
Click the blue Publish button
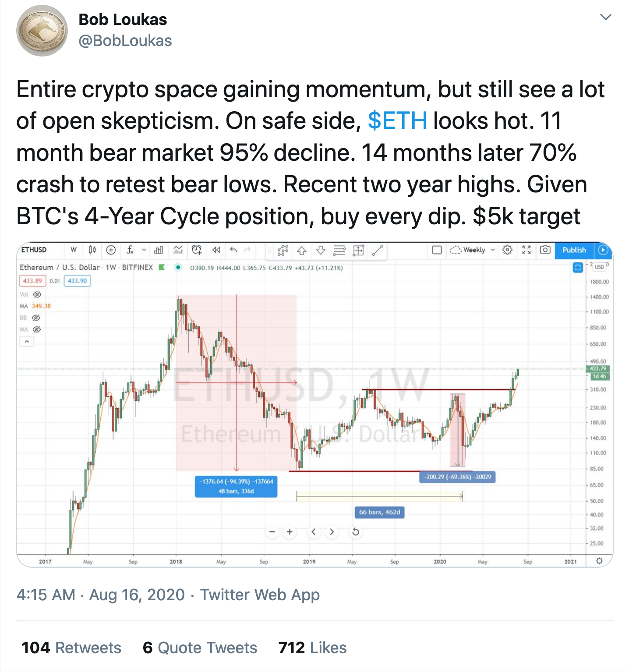pyautogui.click(x=574, y=251)
